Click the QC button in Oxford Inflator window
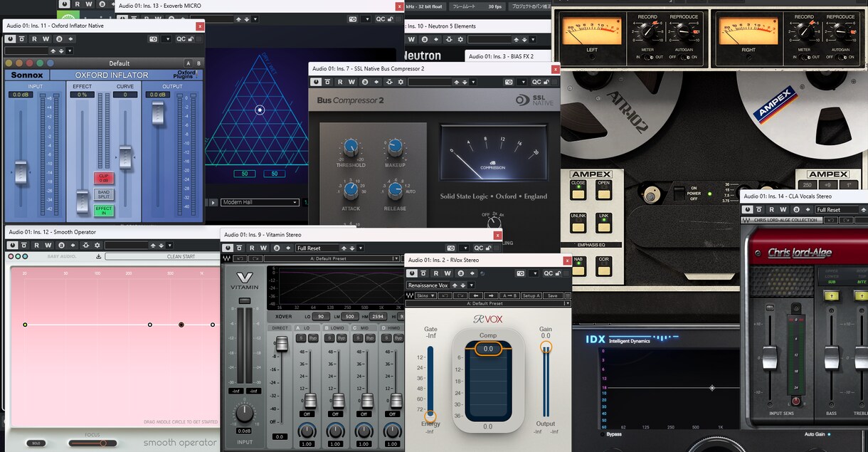Screen dimensions: 868x452 click(181, 39)
